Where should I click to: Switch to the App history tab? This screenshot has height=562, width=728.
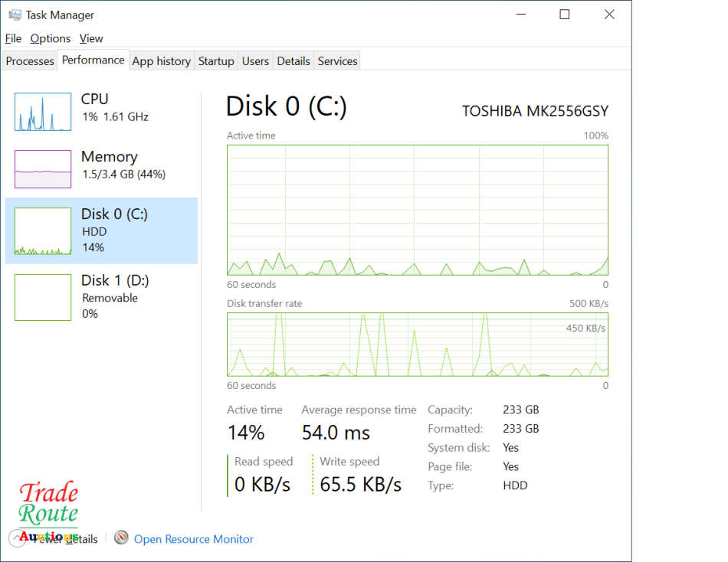click(x=161, y=61)
